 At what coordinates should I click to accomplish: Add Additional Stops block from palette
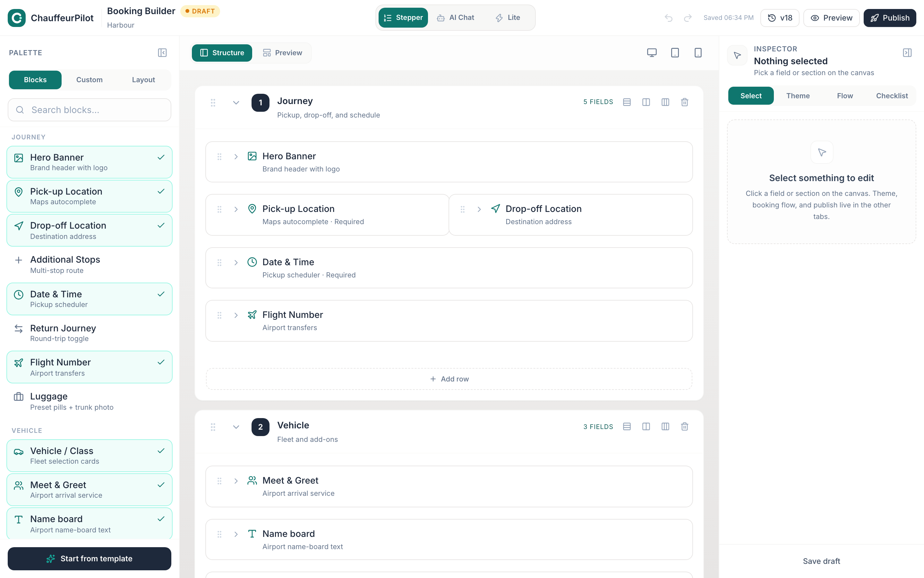pos(89,265)
